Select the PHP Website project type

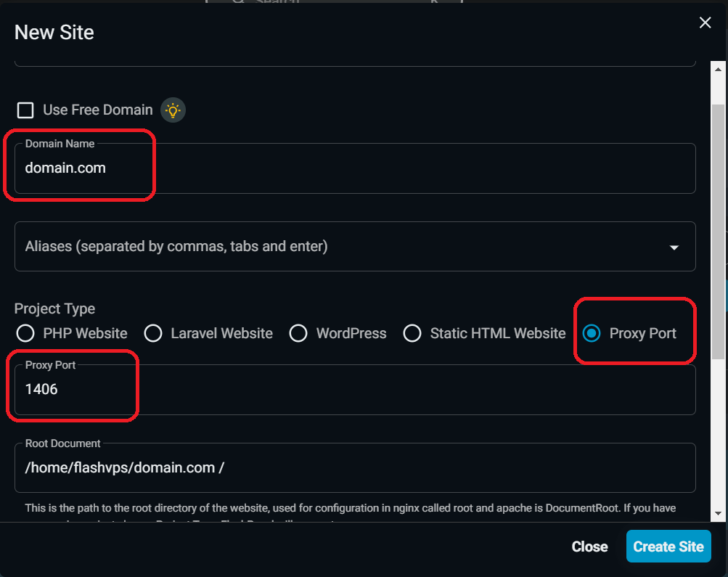coord(25,333)
